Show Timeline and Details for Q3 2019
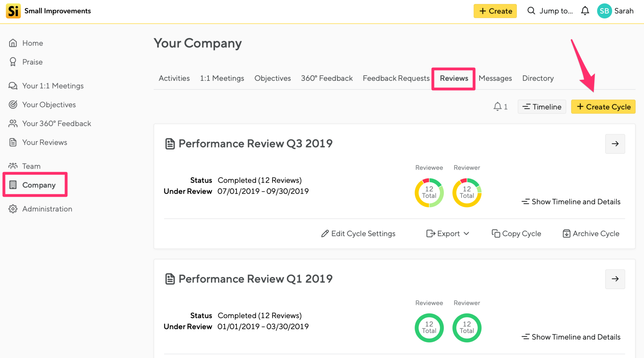 tap(571, 201)
